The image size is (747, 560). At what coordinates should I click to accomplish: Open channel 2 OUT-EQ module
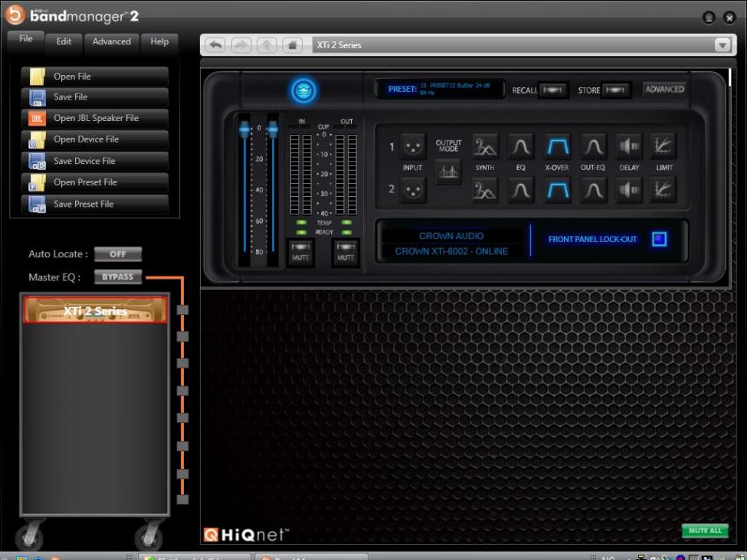(x=593, y=190)
